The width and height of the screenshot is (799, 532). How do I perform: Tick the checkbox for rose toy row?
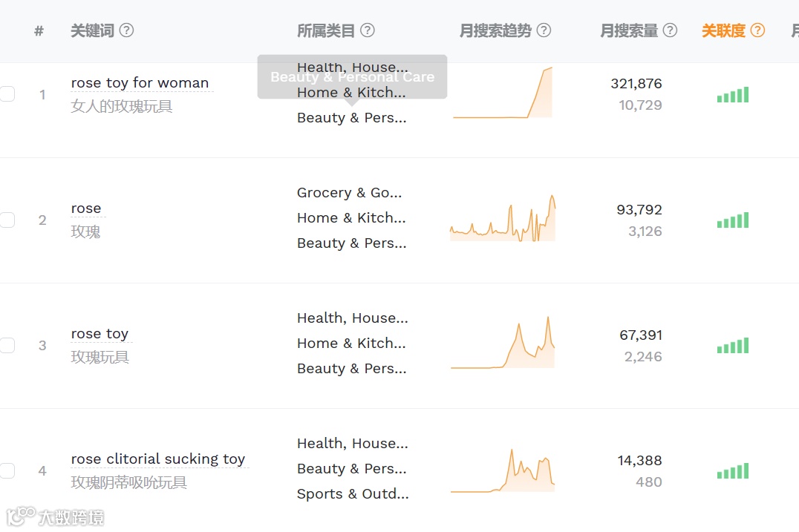7,345
